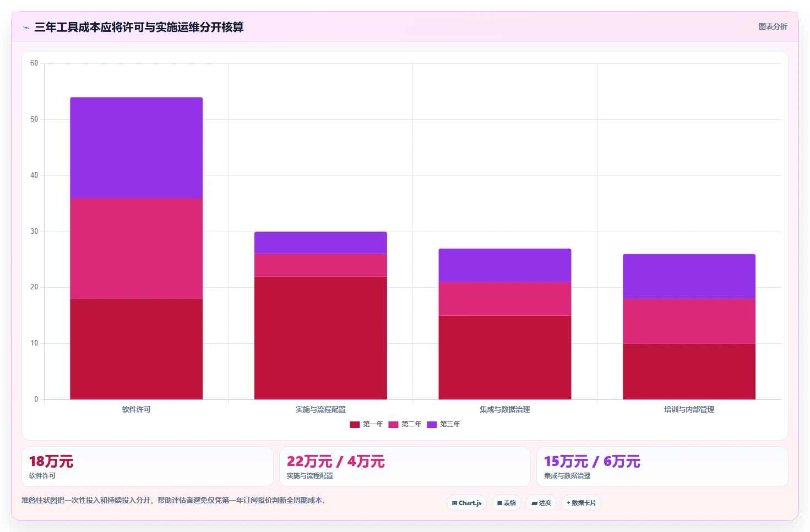
Task: Toggle the 第二年 legend item
Action: tap(405, 424)
